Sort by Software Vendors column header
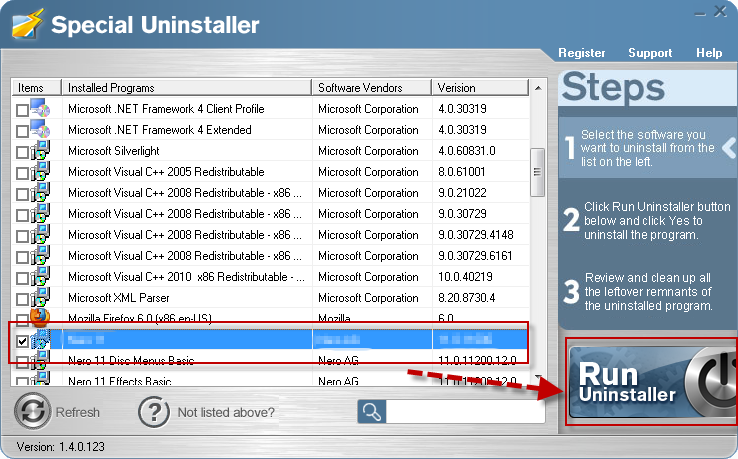 [x=371, y=88]
